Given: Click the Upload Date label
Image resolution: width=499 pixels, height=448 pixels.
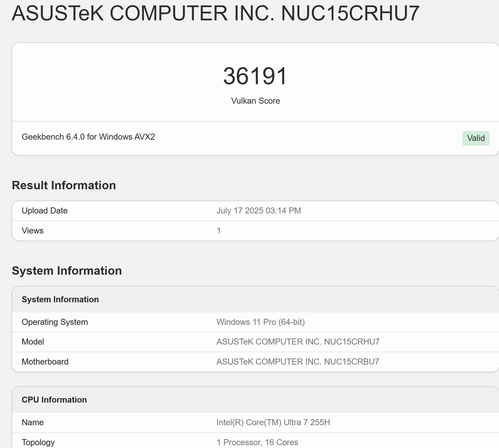Looking at the screenshot, I should (x=44, y=211).
